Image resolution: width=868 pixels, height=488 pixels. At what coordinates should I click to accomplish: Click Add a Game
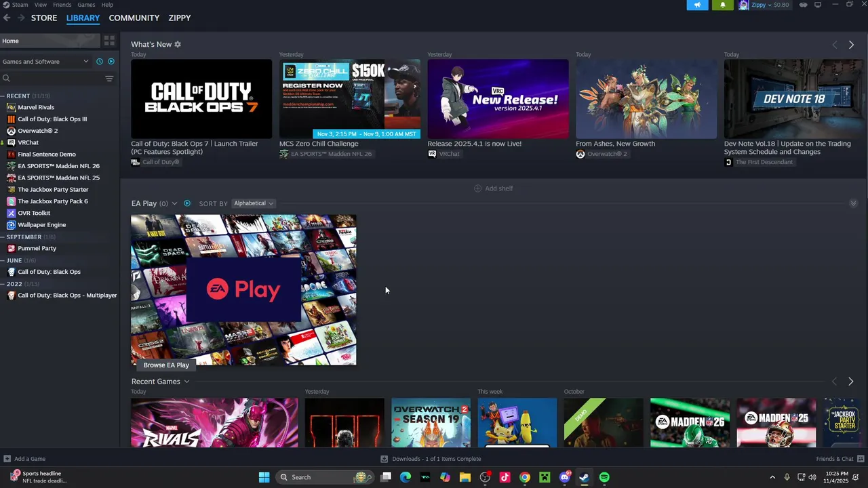(x=24, y=459)
